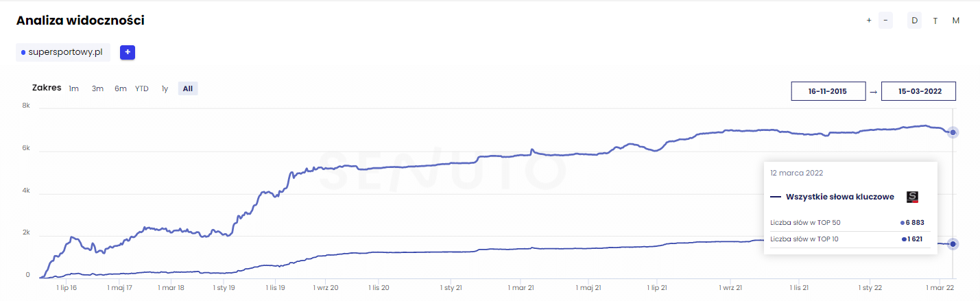
Task: Select the All range
Action: pos(188,88)
